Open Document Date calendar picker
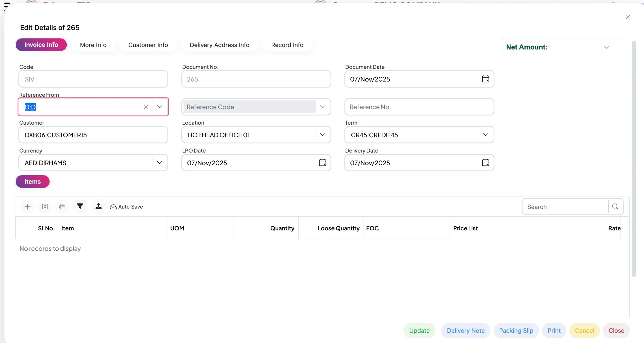The width and height of the screenshot is (644, 343). [485, 79]
